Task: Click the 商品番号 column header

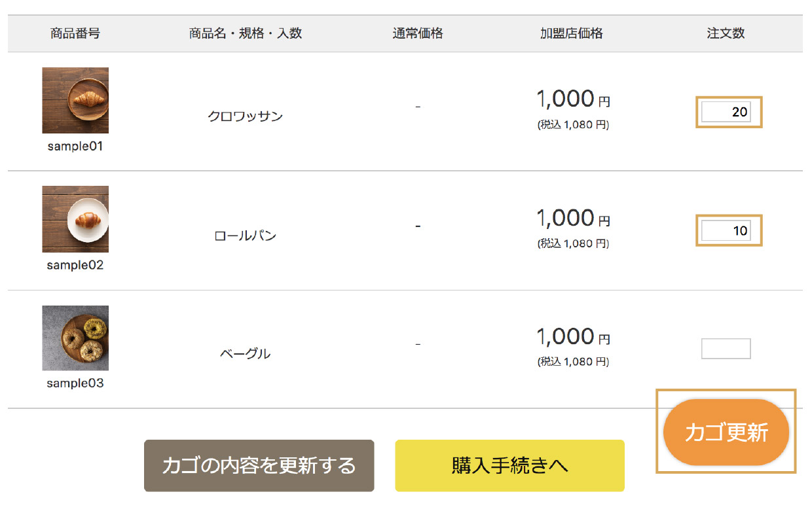Action: point(75,33)
